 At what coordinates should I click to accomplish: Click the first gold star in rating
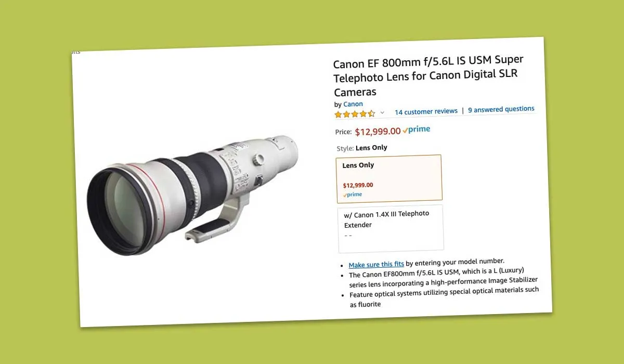pyautogui.click(x=338, y=114)
